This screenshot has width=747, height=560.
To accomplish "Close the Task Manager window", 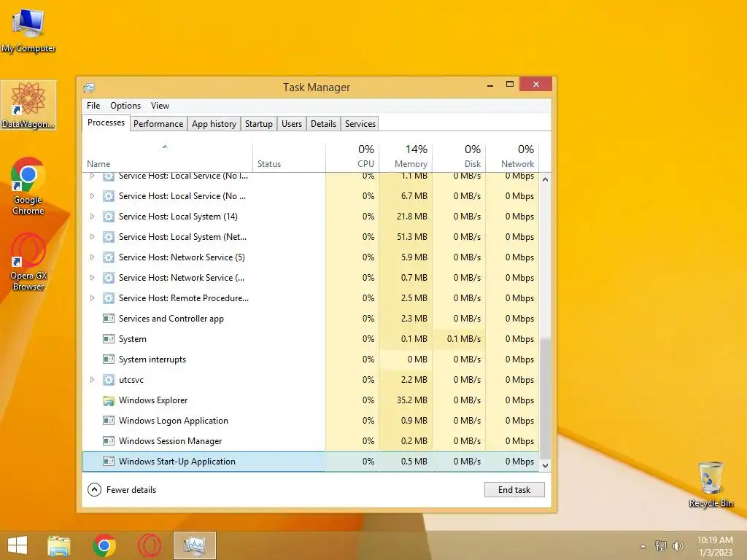I will (x=536, y=85).
